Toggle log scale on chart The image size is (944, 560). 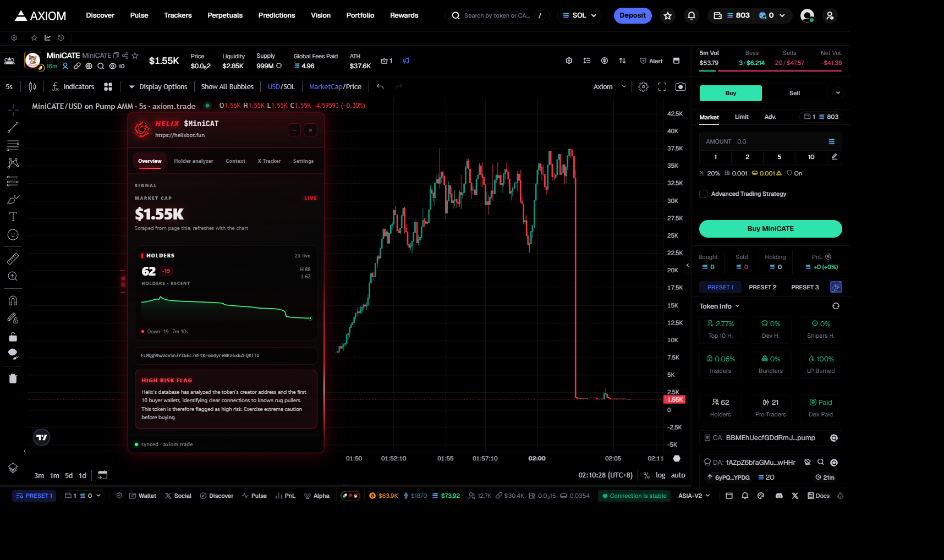point(661,475)
